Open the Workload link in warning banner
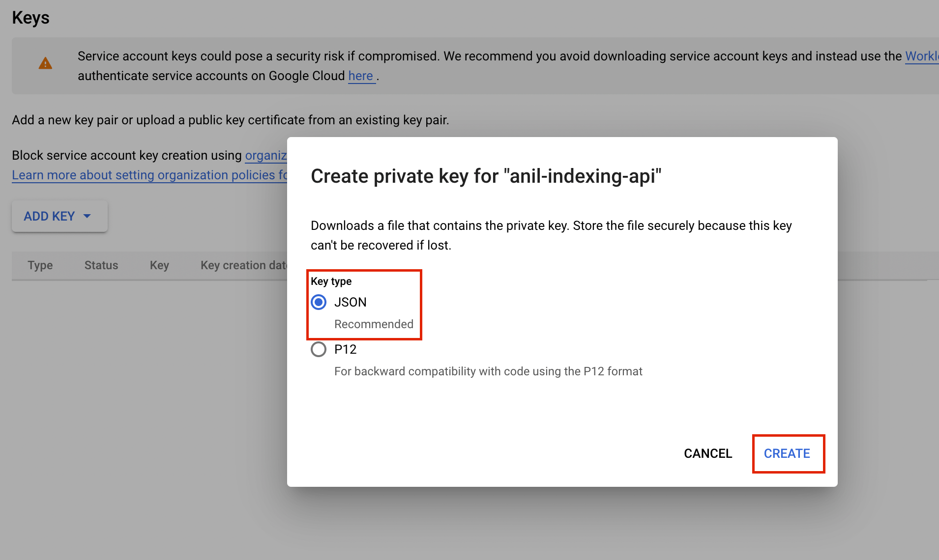 [x=922, y=56]
